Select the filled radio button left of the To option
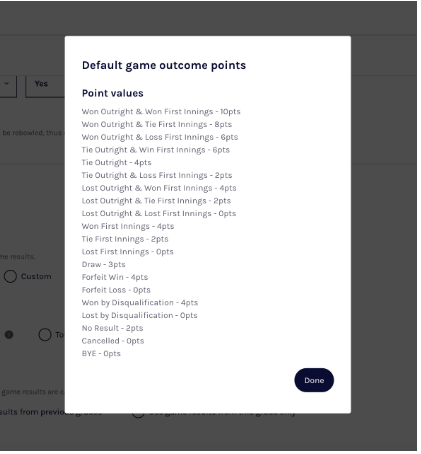421x454 pixels. point(9,334)
